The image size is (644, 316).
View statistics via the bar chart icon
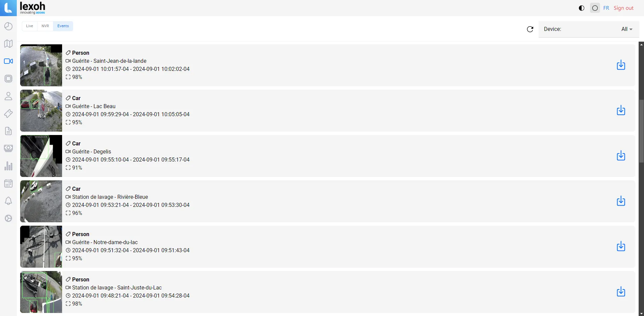point(8,166)
